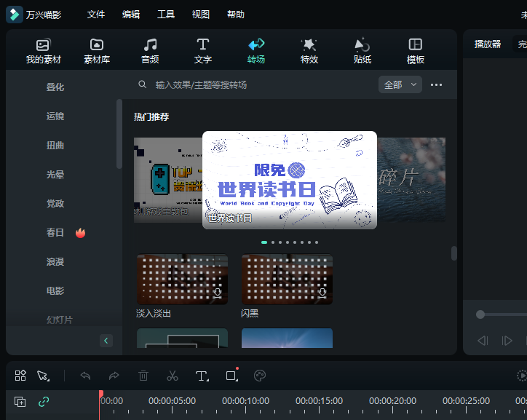The image size is (527, 420).
Task: Select the 转场 transitions tab
Action: pos(256,51)
